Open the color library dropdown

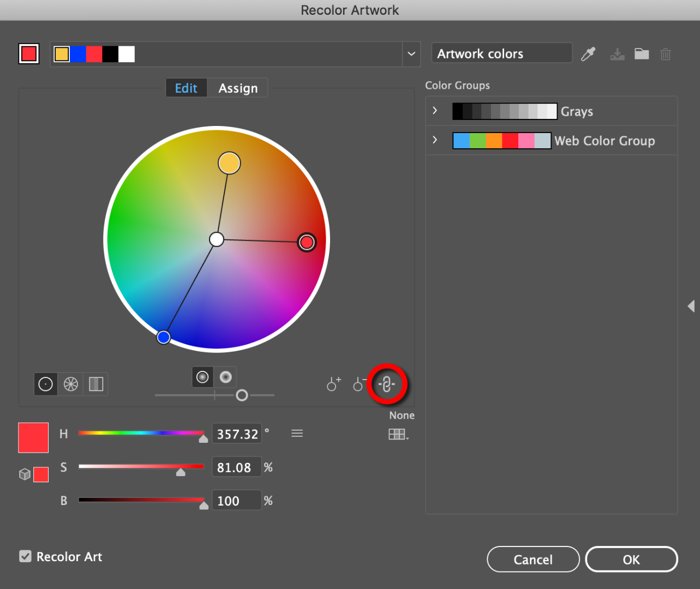pos(411,54)
